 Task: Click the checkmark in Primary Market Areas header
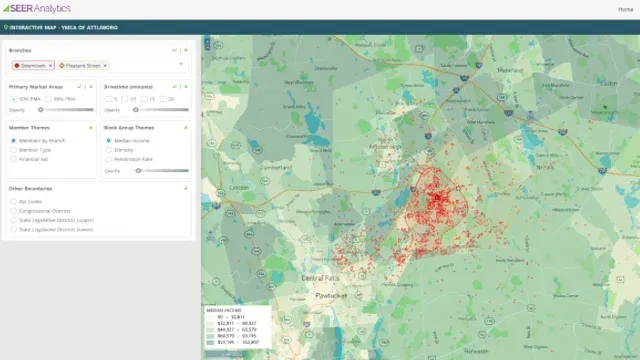pyautogui.click(x=79, y=87)
